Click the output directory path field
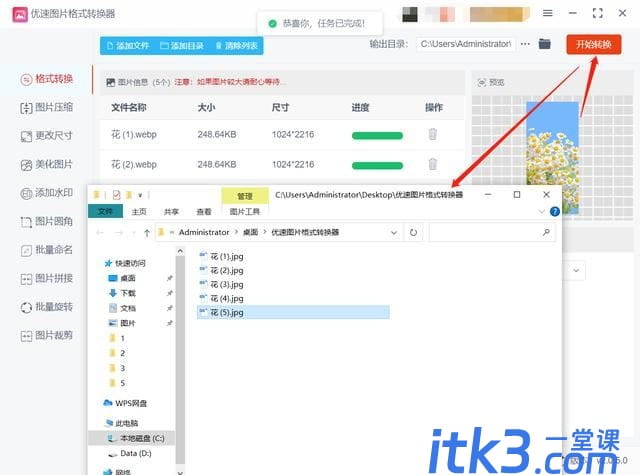The image size is (640, 475). pyautogui.click(x=466, y=44)
